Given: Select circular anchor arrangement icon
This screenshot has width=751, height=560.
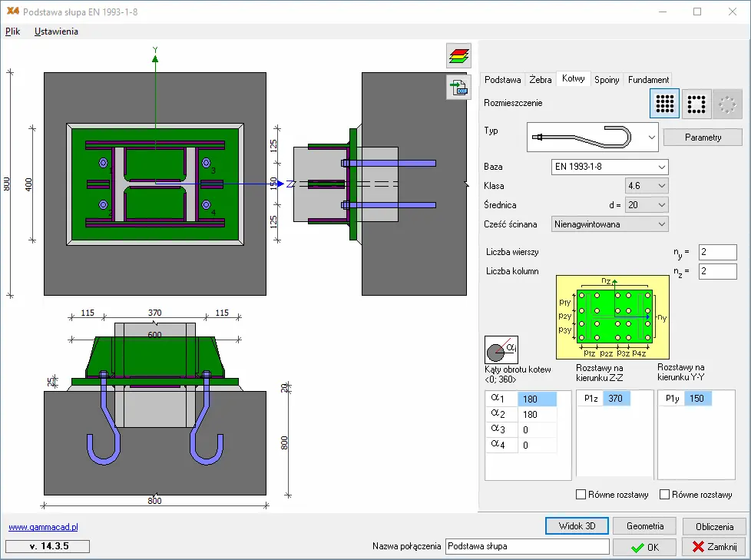Looking at the screenshot, I should [727, 104].
